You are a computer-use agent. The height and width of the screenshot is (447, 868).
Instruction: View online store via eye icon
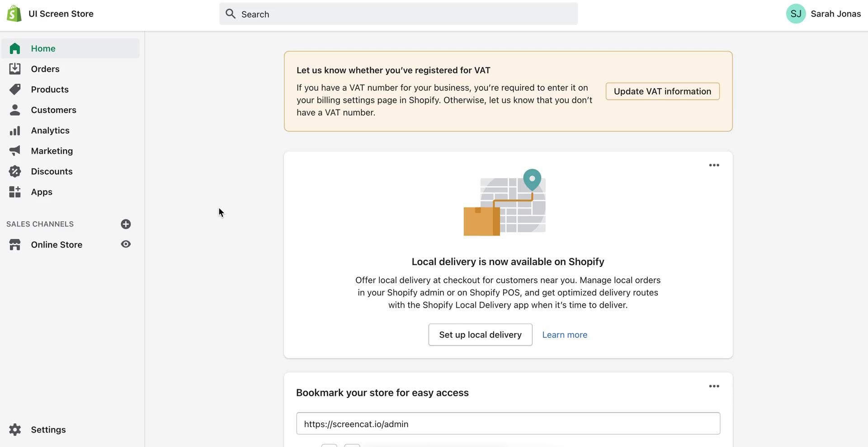(126, 244)
